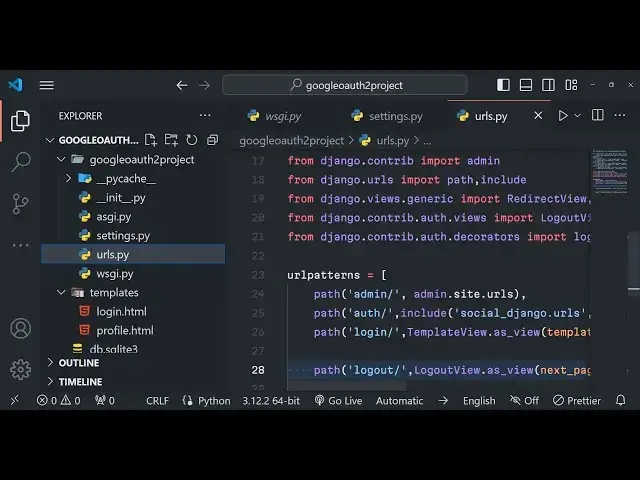640x480 pixels.
Task: Place cursor on line 28 logout path
Action: click(x=438, y=370)
